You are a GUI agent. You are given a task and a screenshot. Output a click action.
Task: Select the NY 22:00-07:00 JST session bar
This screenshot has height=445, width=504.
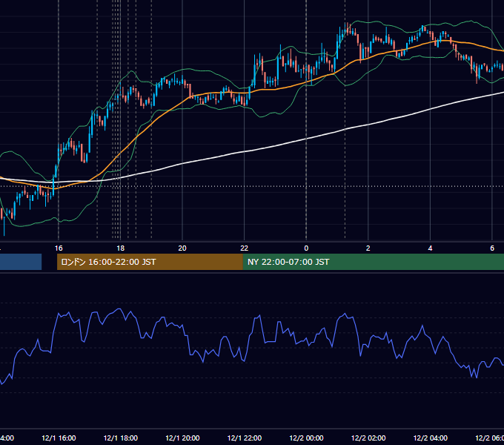373,262
